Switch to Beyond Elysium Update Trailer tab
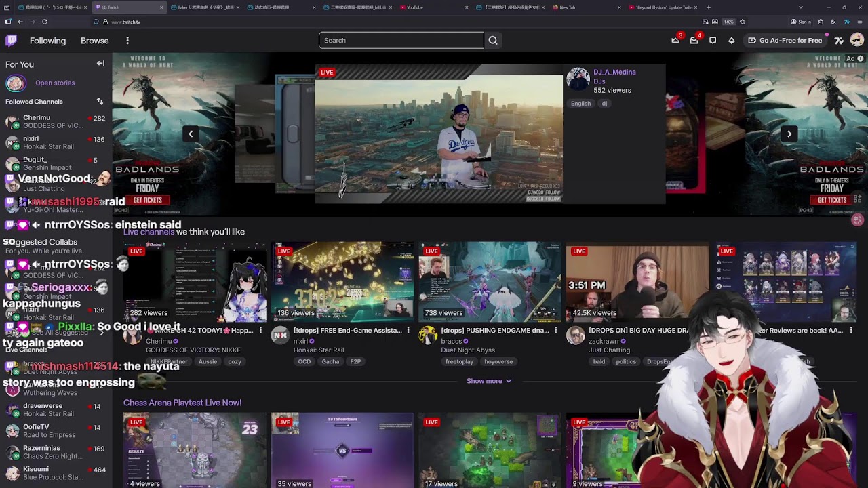The image size is (868, 488). coord(663,7)
